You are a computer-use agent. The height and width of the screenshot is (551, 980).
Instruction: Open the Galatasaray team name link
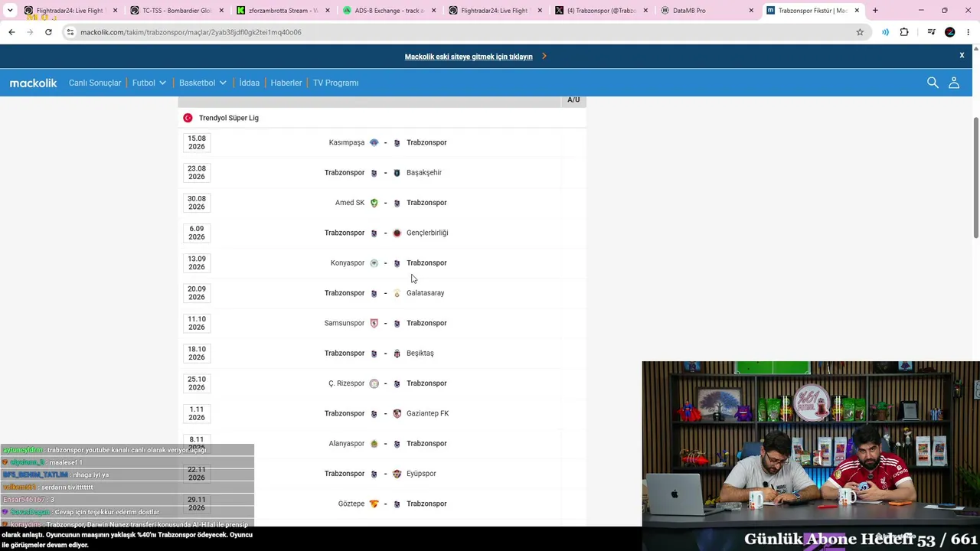point(425,293)
